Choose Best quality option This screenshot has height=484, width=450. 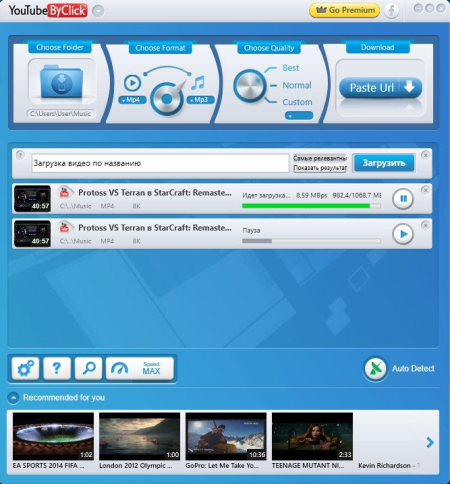290,68
